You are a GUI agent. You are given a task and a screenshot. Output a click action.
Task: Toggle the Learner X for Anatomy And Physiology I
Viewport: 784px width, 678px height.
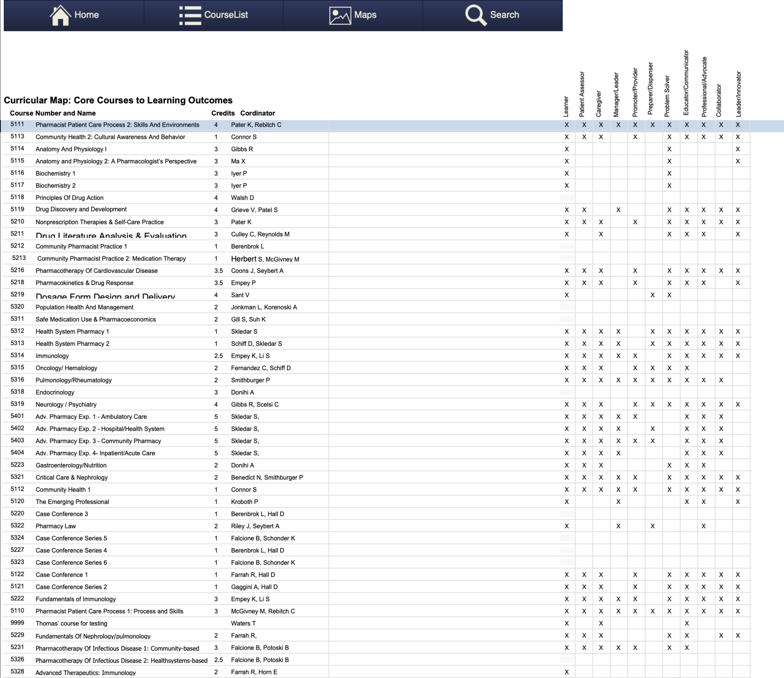tap(567, 149)
